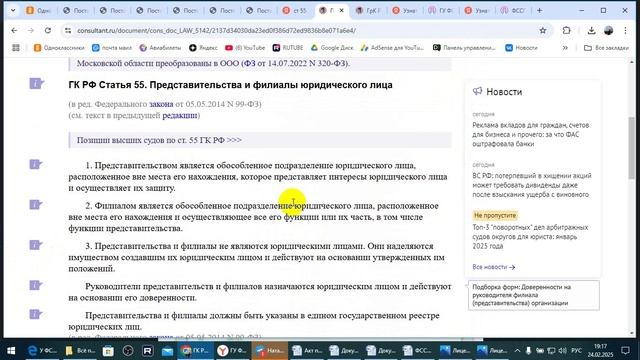Open news about Реклама вкладов для граждан
The height and width of the screenshot is (360, 640).
coord(531,134)
